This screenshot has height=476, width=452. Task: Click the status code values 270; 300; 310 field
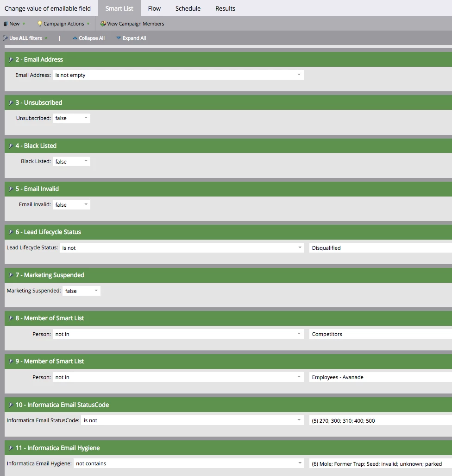(x=380, y=420)
